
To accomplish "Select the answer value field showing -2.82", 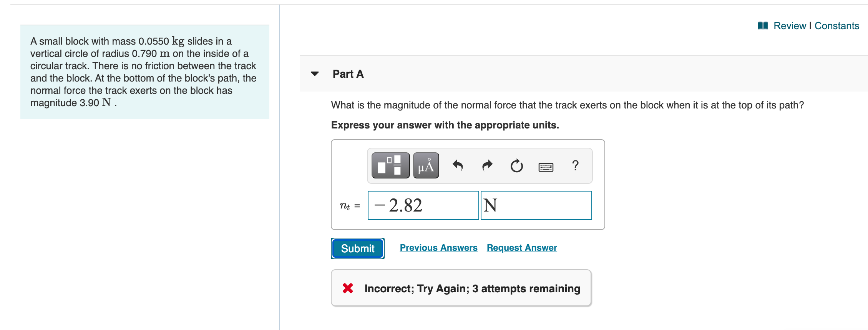I will pyautogui.click(x=423, y=205).
